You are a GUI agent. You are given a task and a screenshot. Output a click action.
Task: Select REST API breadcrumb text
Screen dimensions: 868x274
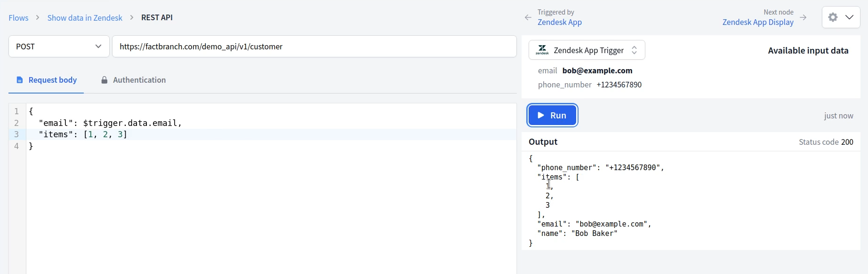point(157,17)
